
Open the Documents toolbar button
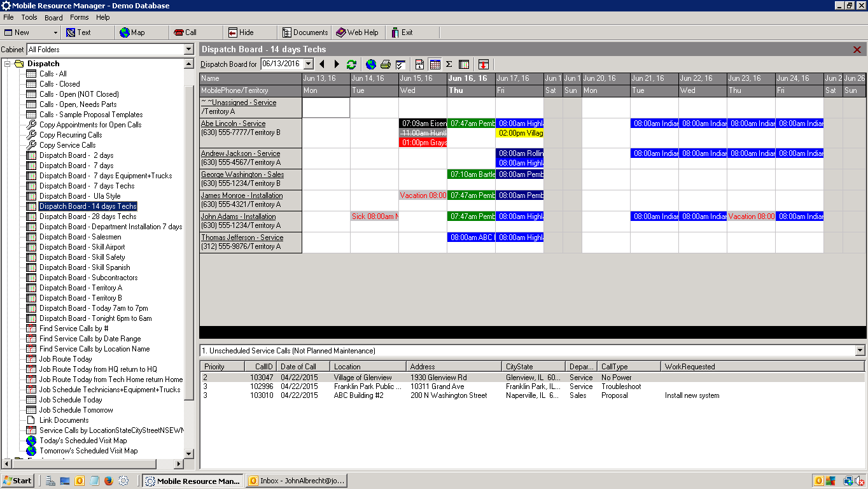pyautogui.click(x=305, y=32)
